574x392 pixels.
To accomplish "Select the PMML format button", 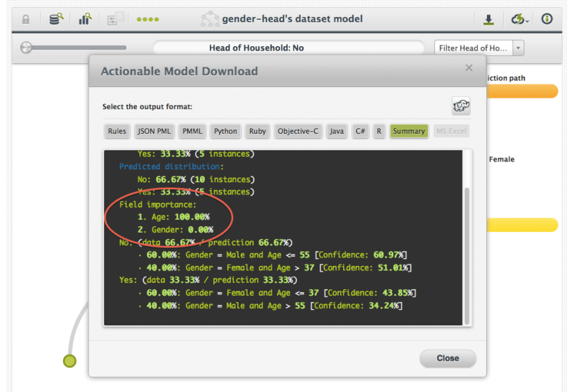I will pyautogui.click(x=191, y=131).
